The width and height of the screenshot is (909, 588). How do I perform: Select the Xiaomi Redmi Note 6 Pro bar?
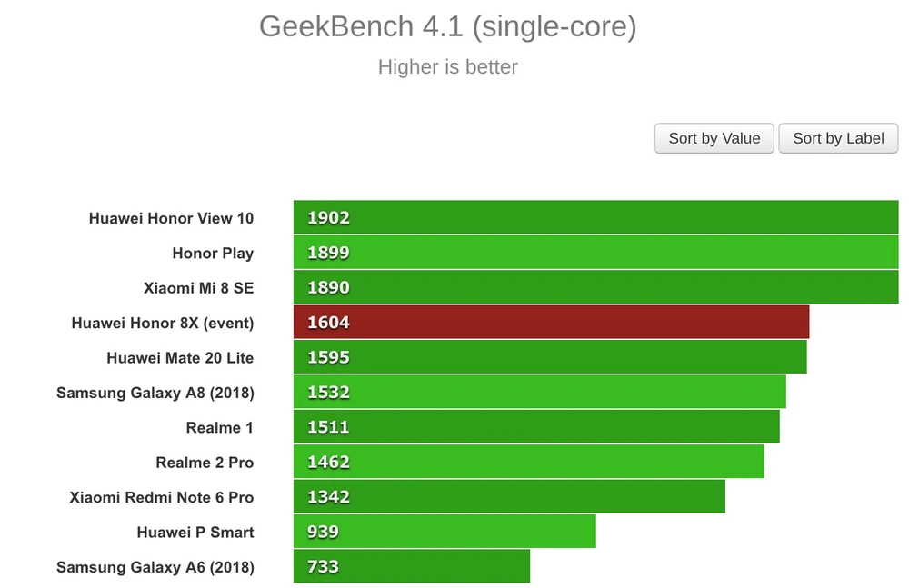[x=509, y=496]
